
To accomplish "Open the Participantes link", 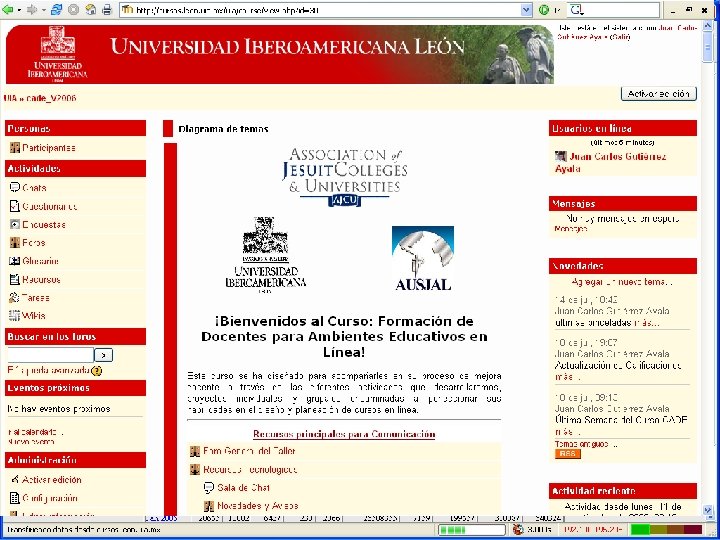I will coord(49,148).
